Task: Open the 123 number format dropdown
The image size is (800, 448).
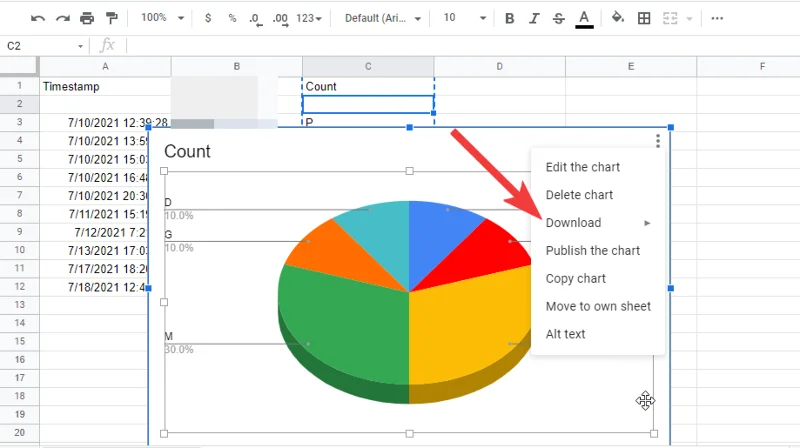Action: [x=309, y=18]
